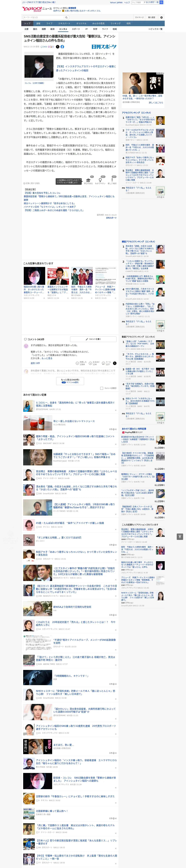Image resolution: width=186 pixels, height=868 pixels.
Task: Focus the web search input at top
Action: tap(145, 2)
